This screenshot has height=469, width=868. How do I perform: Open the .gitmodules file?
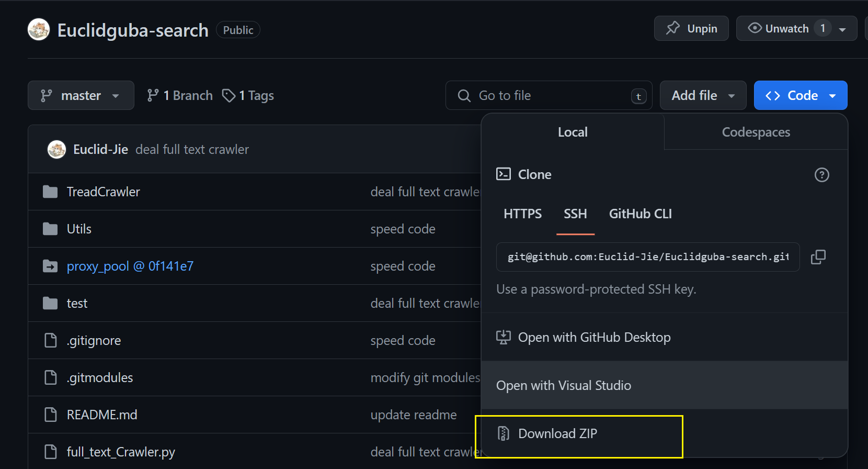(100, 377)
